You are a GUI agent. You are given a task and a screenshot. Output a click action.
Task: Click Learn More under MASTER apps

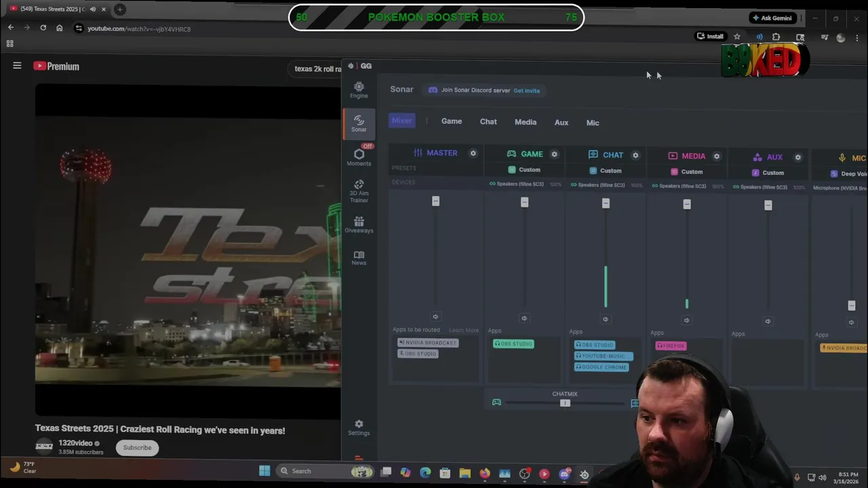point(464,331)
